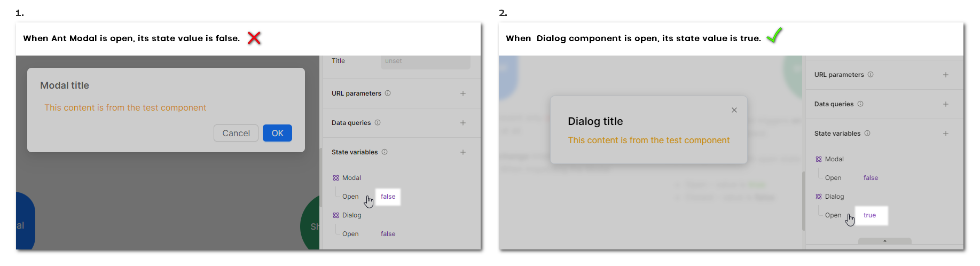The height and width of the screenshot is (266, 980).
Task: Select the Dialog state variable in screenshot 1
Action: click(x=351, y=215)
